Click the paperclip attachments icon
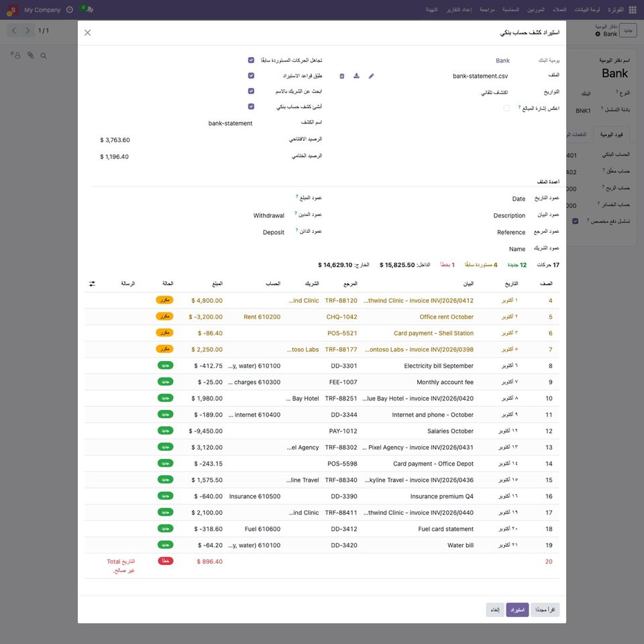The image size is (644, 644). [x=30, y=55]
